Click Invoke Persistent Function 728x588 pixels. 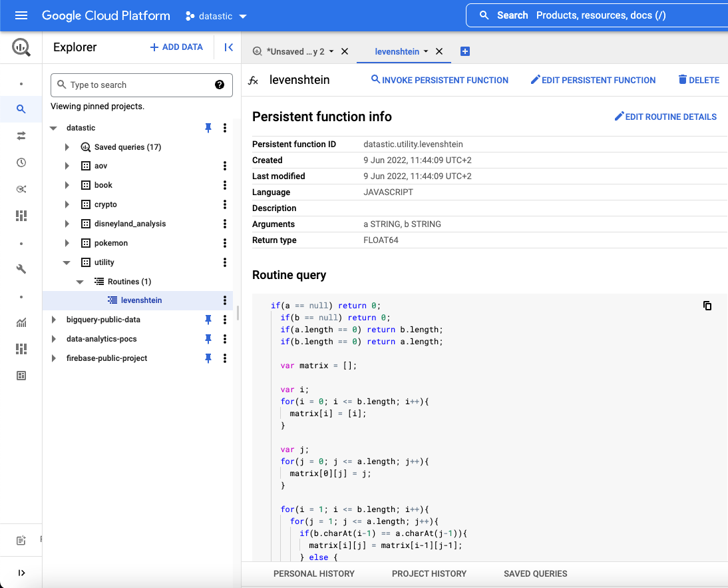(440, 80)
